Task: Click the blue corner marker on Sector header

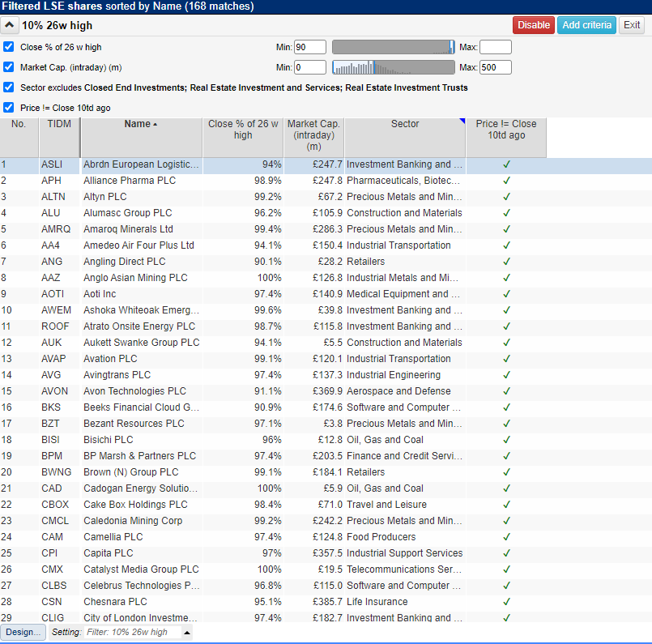Action: 462,122
